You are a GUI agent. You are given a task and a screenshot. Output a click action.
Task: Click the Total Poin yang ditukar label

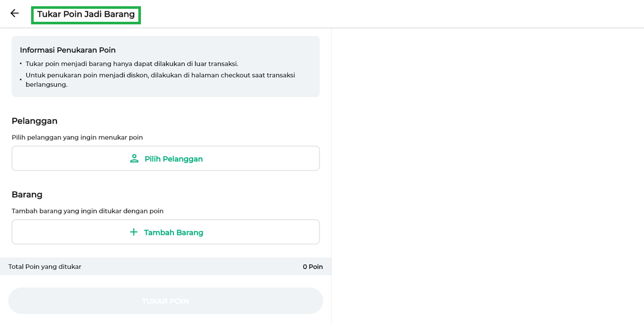[45, 266]
